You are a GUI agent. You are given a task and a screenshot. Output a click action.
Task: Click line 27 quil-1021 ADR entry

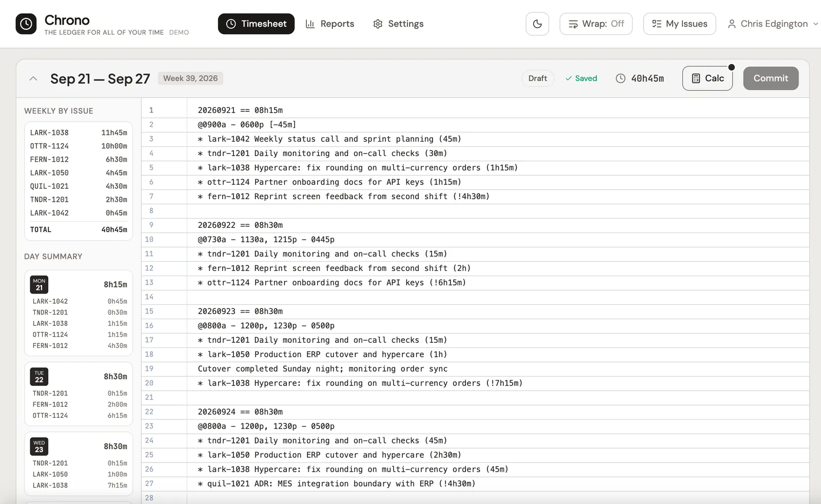click(337, 483)
